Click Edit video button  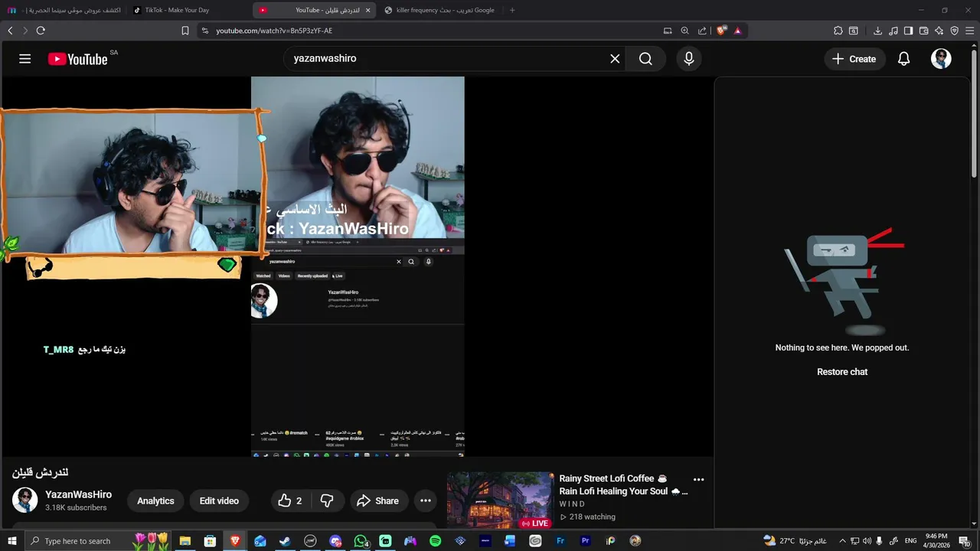pyautogui.click(x=219, y=500)
